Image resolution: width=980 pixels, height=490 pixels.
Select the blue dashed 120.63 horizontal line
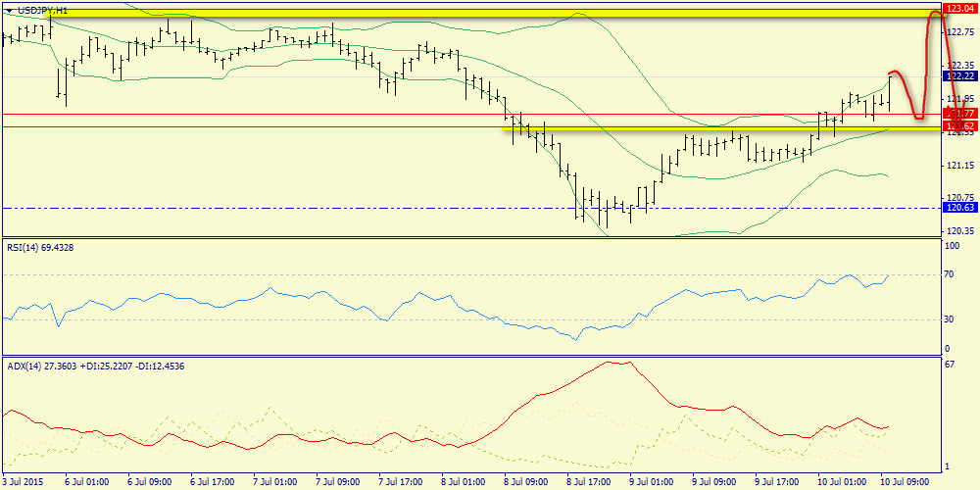coord(470,208)
